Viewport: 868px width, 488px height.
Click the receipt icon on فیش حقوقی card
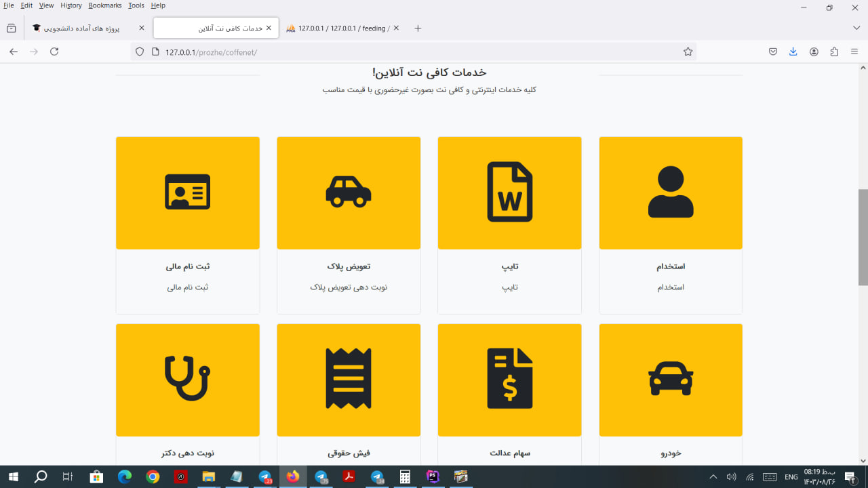(349, 380)
